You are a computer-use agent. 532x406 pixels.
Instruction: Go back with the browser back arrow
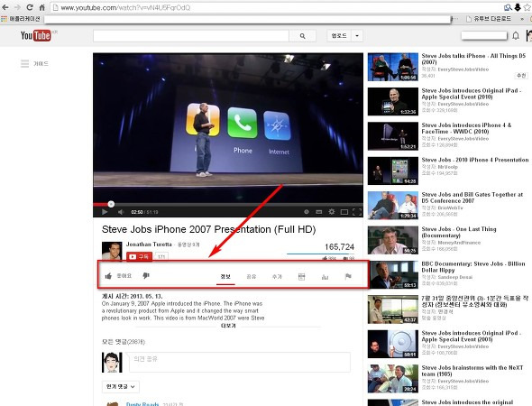5,7
